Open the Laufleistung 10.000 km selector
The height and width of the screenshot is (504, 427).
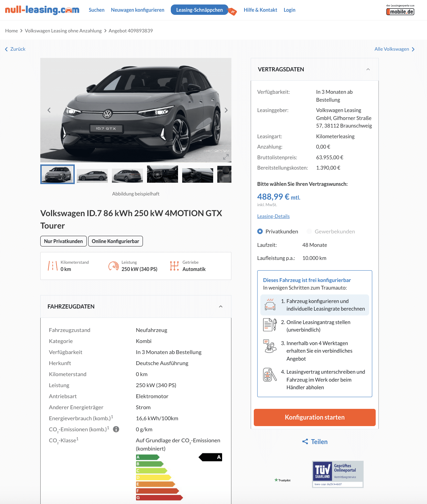(x=314, y=258)
